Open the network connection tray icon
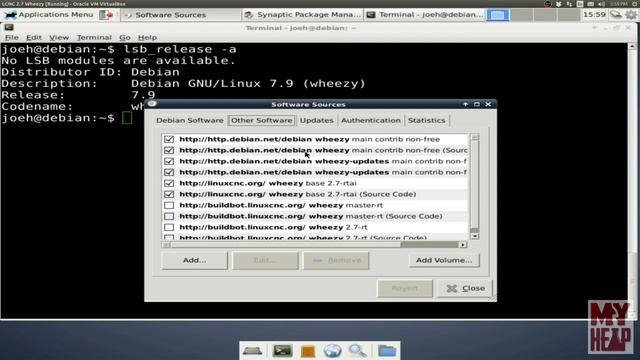This screenshot has width=640, height=360. pyautogui.click(x=616, y=15)
